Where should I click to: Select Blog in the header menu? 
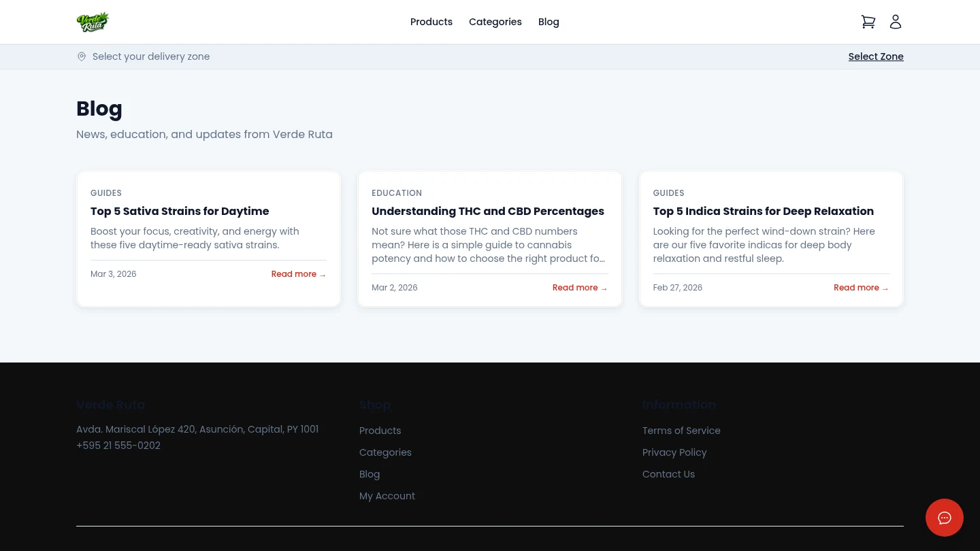(x=548, y=22)
